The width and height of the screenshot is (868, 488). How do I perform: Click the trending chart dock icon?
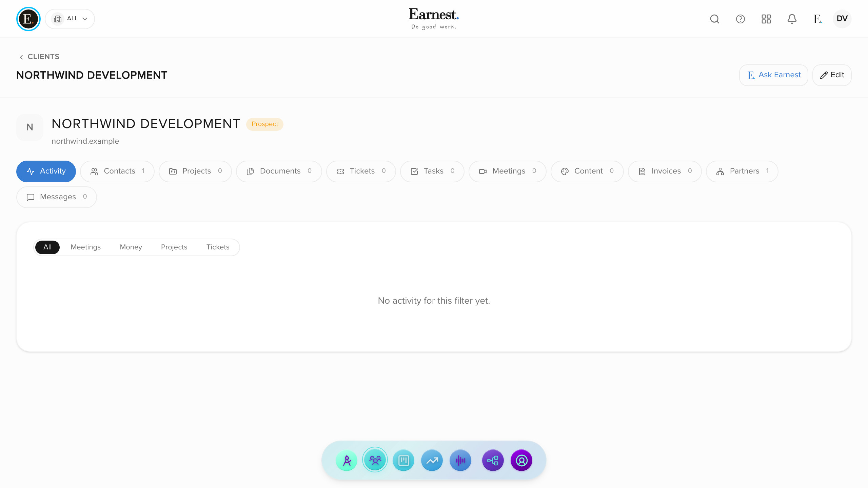pyautogui.click(x=432, y=461)
